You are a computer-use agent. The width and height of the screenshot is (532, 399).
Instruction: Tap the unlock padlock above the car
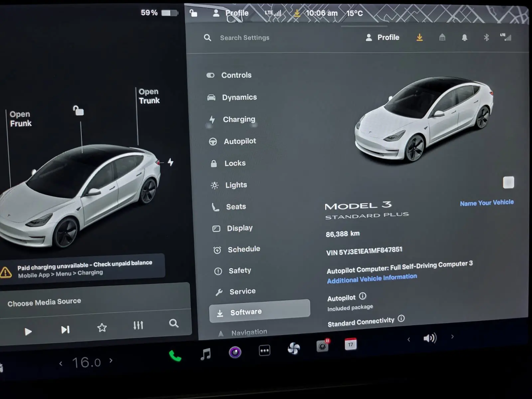coord(78,110)
